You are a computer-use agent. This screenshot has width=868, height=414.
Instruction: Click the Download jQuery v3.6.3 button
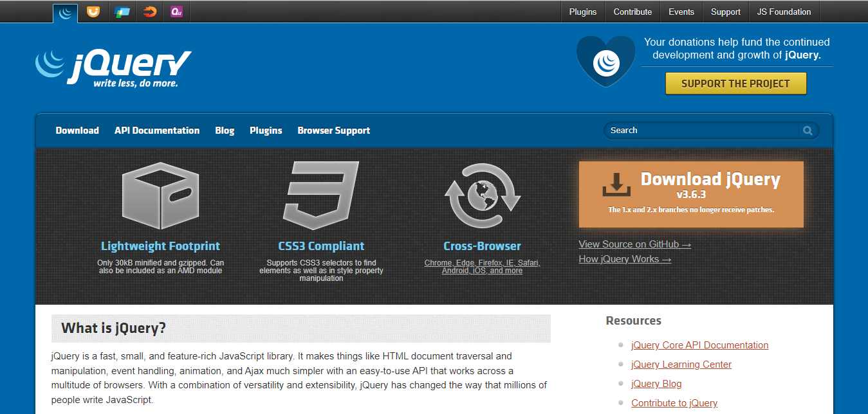pos(691,194)
